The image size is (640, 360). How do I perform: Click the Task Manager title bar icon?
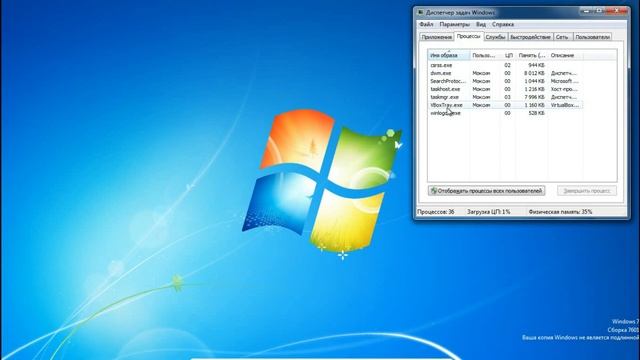pyautogui.click(x=420, y=13)
